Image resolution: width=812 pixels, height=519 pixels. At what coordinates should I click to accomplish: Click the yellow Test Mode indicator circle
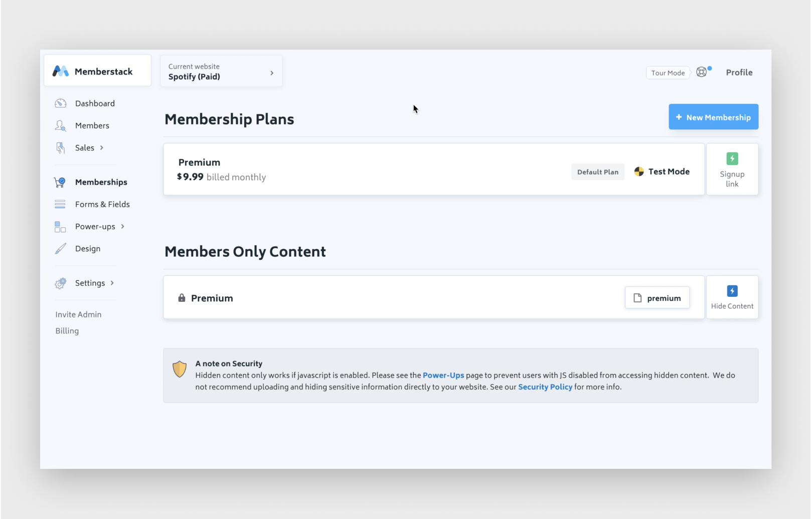coord(638,171)
